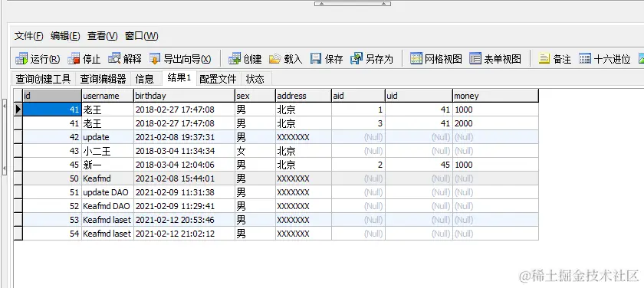Click birthday cell '2021-02-08 19:37:31'

coord(184,137)
